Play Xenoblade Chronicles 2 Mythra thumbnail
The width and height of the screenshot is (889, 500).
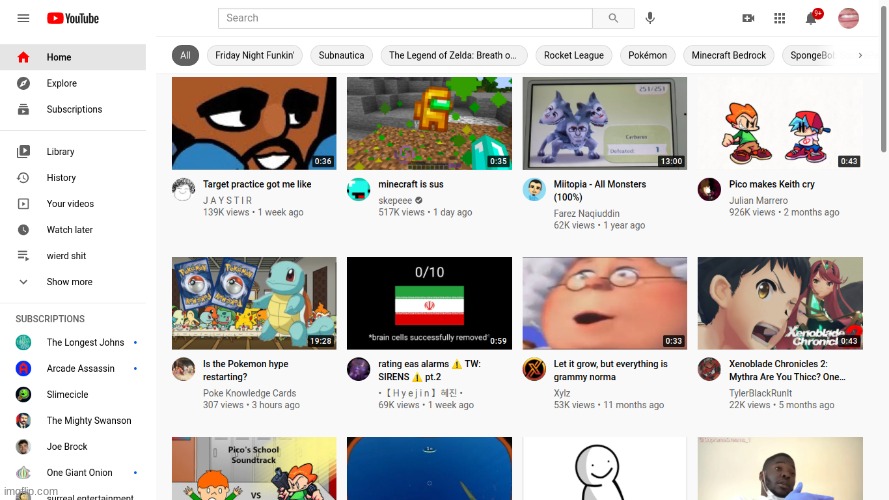780,303
